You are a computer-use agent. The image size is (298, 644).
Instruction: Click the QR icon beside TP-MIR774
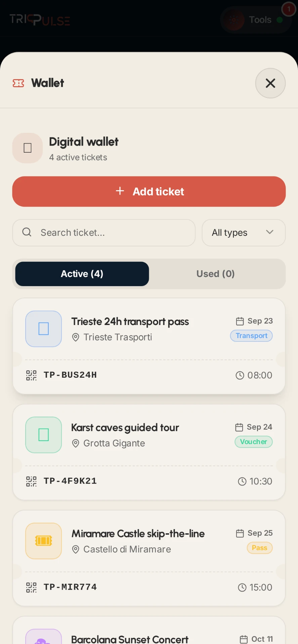point(31,587)
